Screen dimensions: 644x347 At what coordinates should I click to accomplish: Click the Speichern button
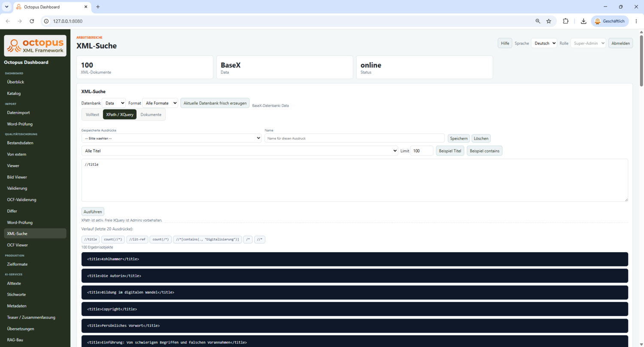point(459,138)
